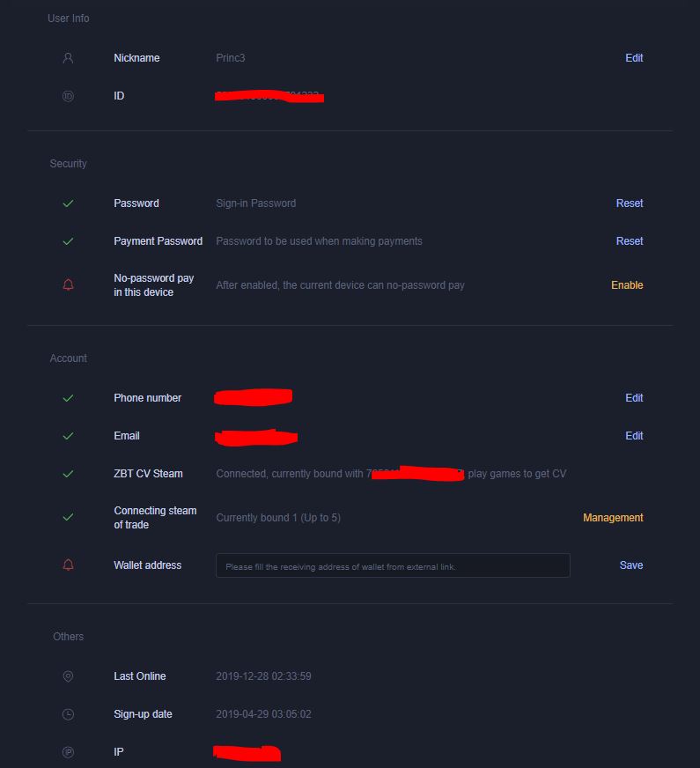Focus the wallet receiving address field
700x768 pixels.
coord(393,565)
